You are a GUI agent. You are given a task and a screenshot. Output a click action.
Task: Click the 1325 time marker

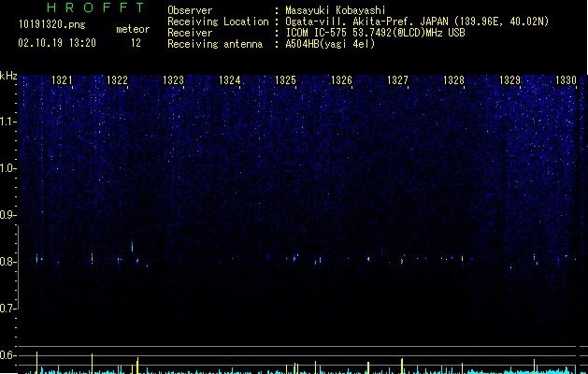click(x=286, y=80)
